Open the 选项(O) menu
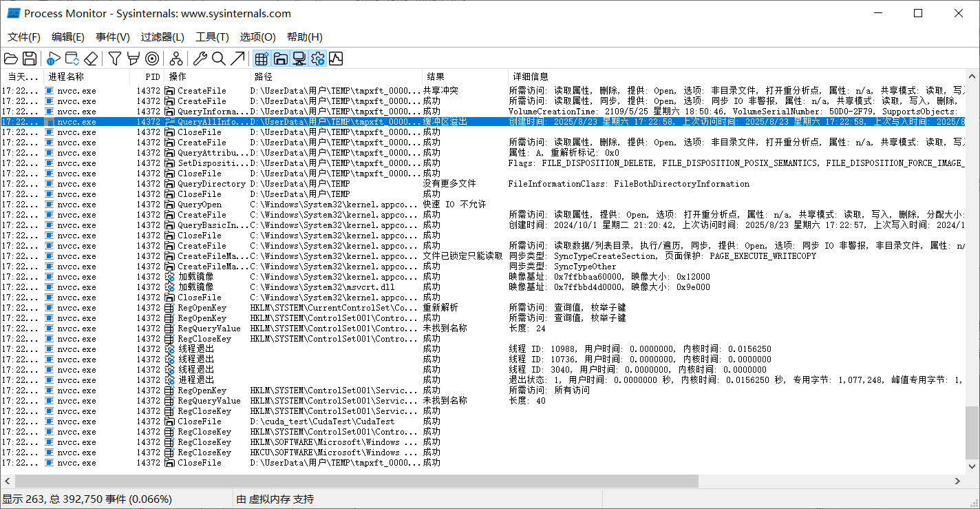 257,37
